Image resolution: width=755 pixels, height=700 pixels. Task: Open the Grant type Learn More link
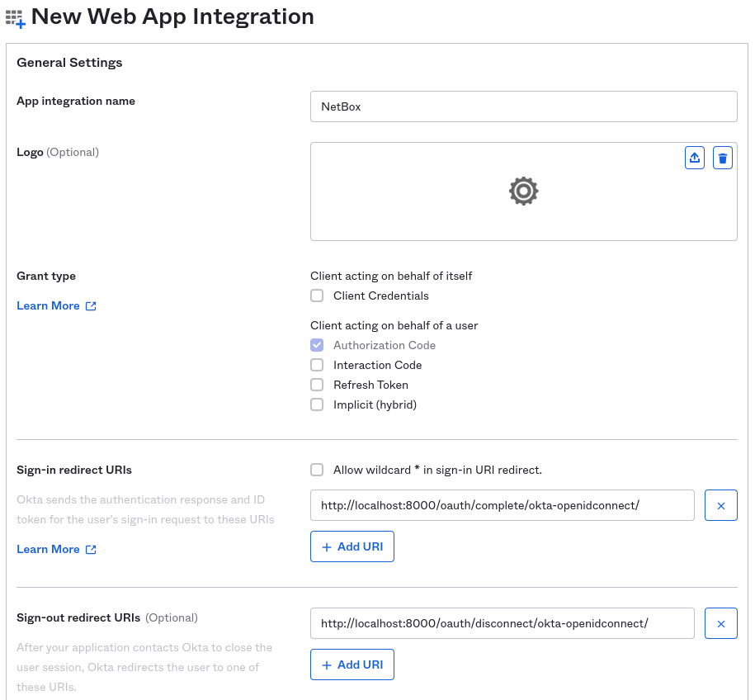tap(48, 305)
